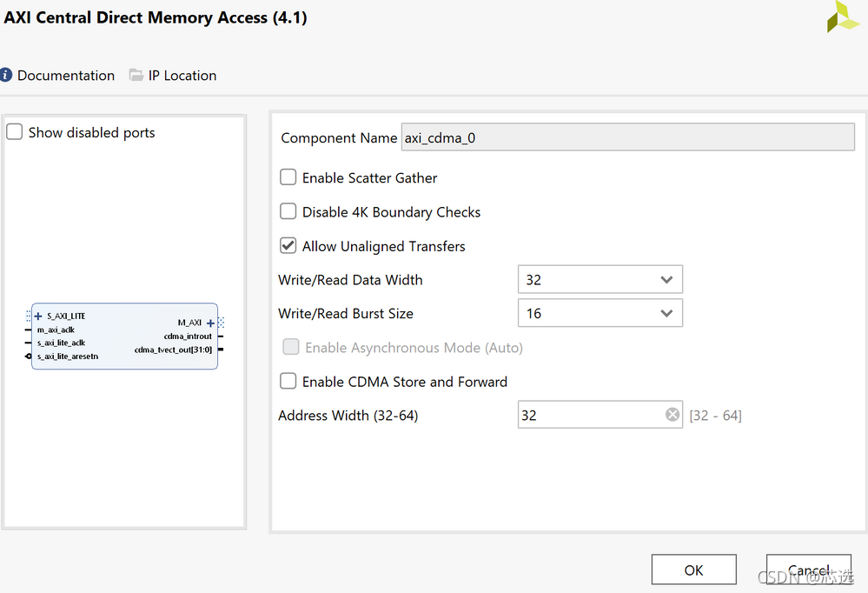Open the Write/Read Data Width dropdown

pyautogui.click(x=600, y=280)
